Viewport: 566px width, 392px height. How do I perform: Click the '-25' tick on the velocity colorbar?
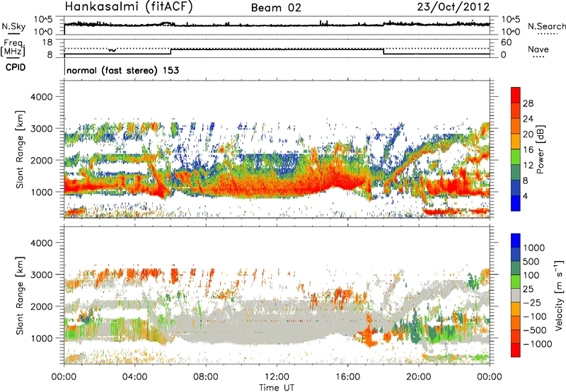click(x=532, y=302)
